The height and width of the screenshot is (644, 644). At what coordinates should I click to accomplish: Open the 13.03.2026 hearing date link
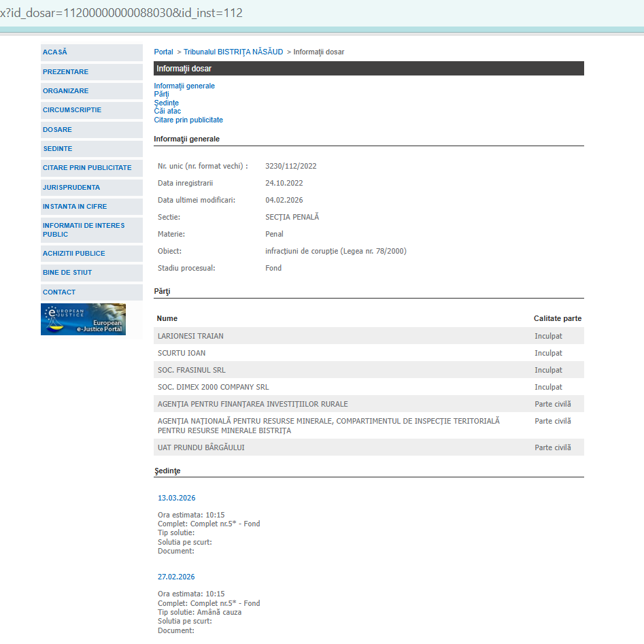coord(176,498)
